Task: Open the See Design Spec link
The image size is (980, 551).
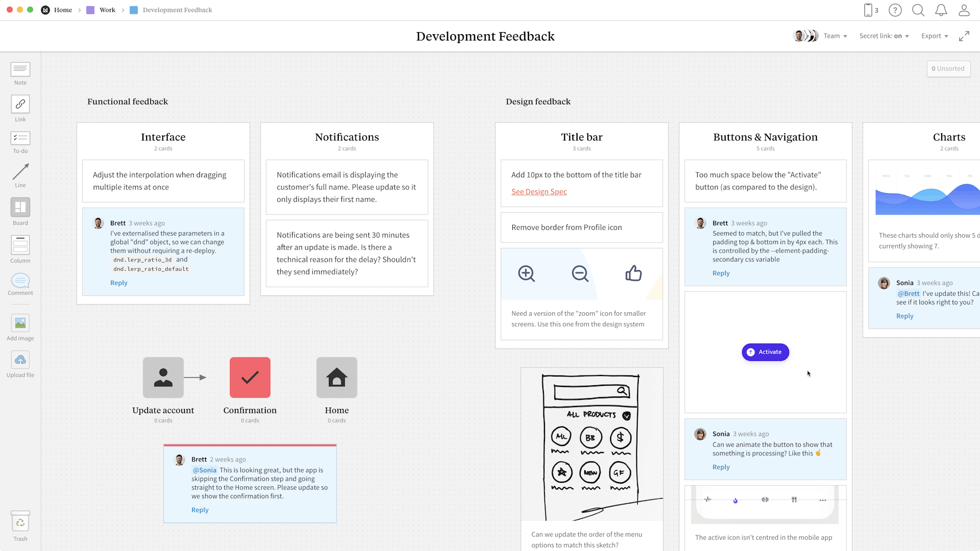Action: 539,192
